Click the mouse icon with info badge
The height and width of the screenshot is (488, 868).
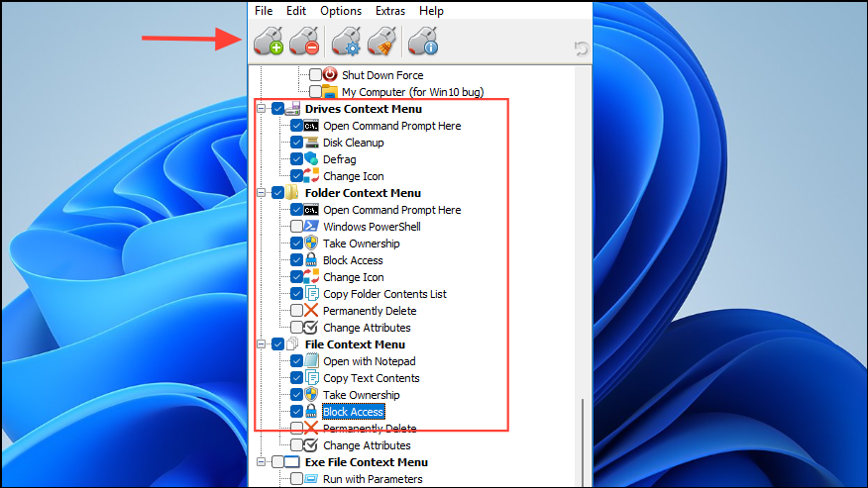pyautogui.click(x=423, y=41)
